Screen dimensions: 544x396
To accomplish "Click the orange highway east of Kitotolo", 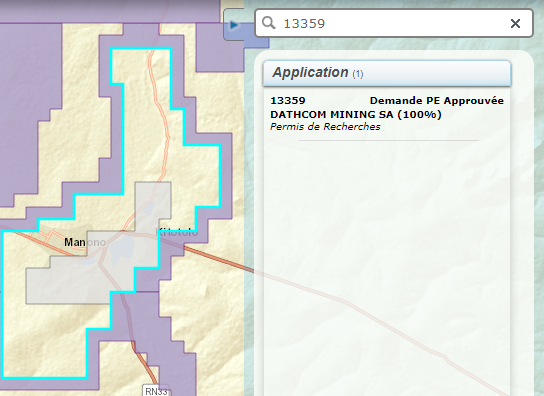I will click(x=219, y=258).
